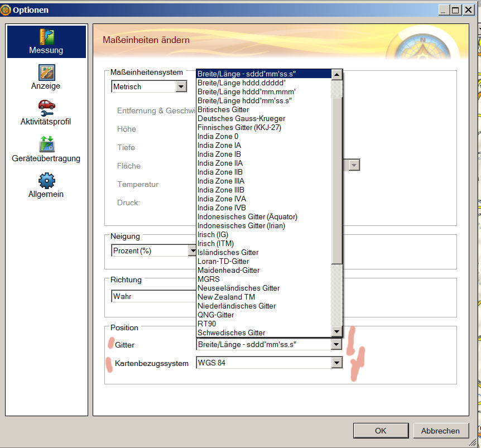Open the Allgemein settings category
The height and width of the screenshot is (448, 481).
(46, 186)
